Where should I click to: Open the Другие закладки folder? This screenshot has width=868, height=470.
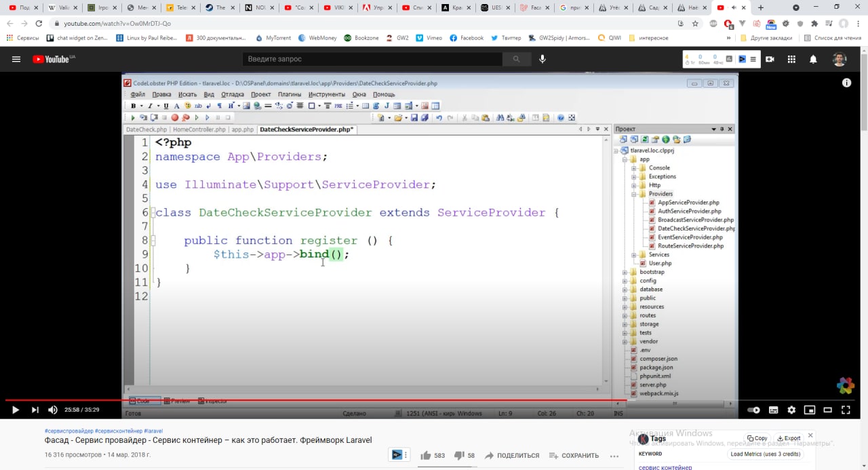point(766,38)
